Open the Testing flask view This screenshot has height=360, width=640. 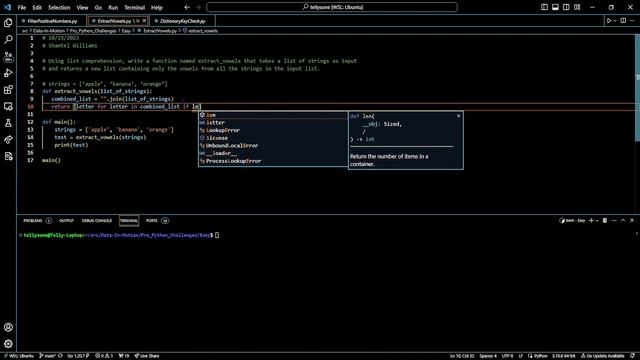tap(8, 123)
